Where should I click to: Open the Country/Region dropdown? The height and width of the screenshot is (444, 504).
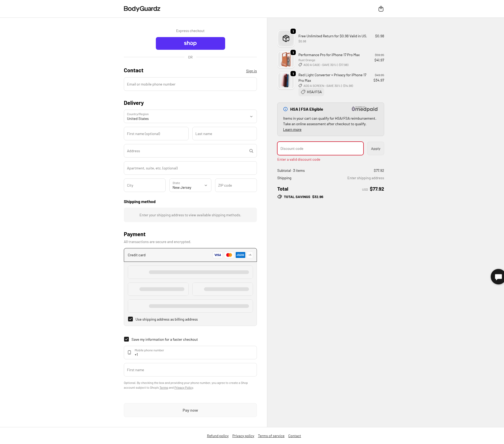(x=190, y=116)
